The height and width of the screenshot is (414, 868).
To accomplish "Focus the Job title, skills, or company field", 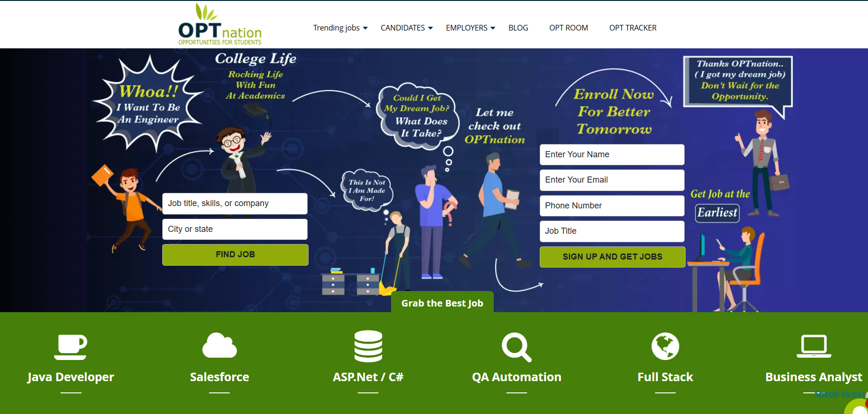I will coord(235,203).
